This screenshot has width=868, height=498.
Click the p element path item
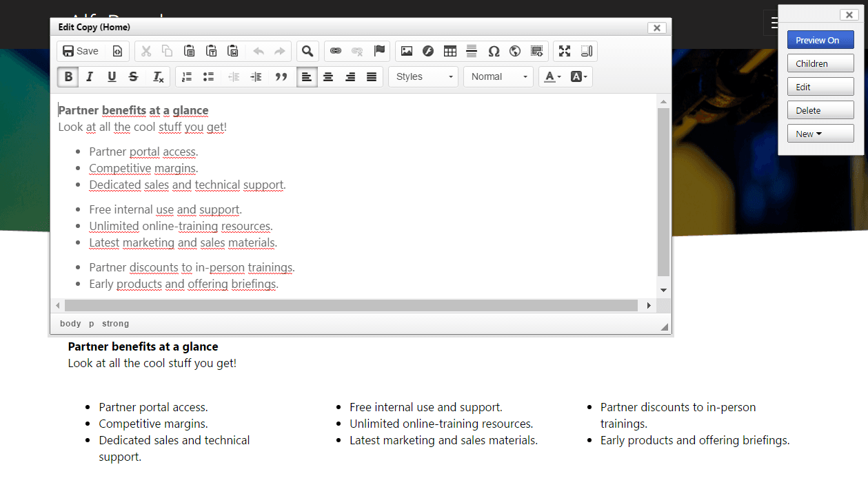coord(91,324)
